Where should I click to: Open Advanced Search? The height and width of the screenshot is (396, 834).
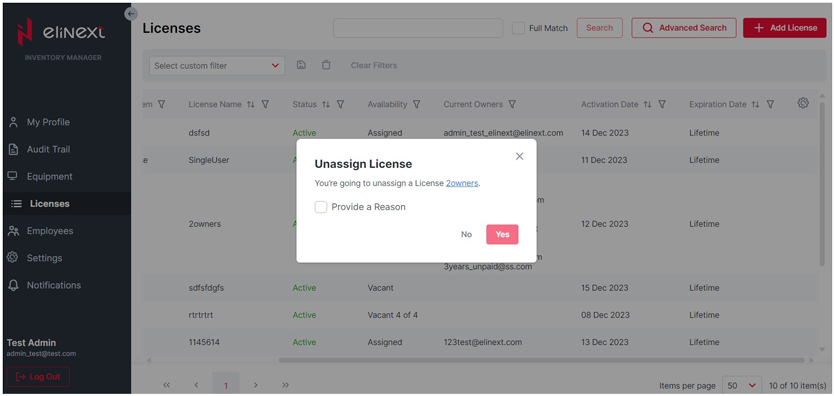[x=684, y=28]
